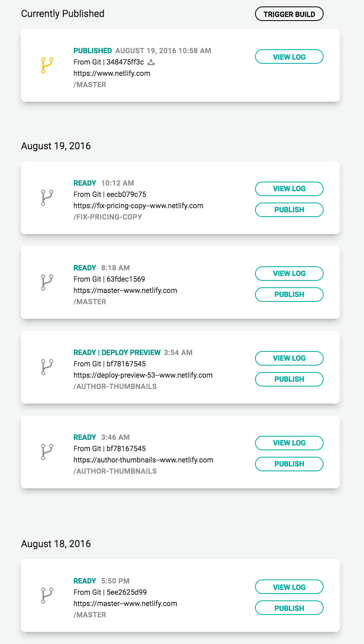Click the commit hash 63fdec1569

click(x=126, y=279)
